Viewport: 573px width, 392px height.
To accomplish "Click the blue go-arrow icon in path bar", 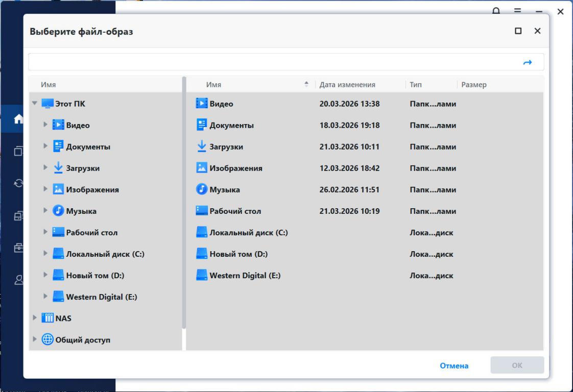I will 528,62.
